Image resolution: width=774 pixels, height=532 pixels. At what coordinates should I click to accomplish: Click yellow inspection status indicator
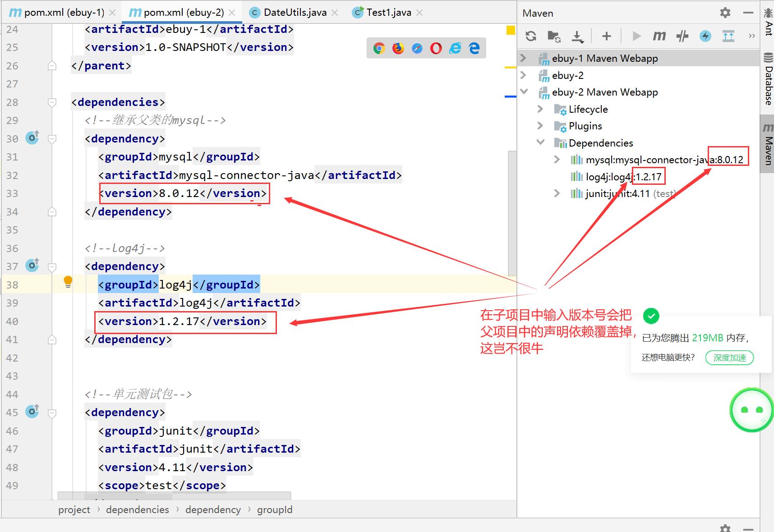tap(511, 30)
